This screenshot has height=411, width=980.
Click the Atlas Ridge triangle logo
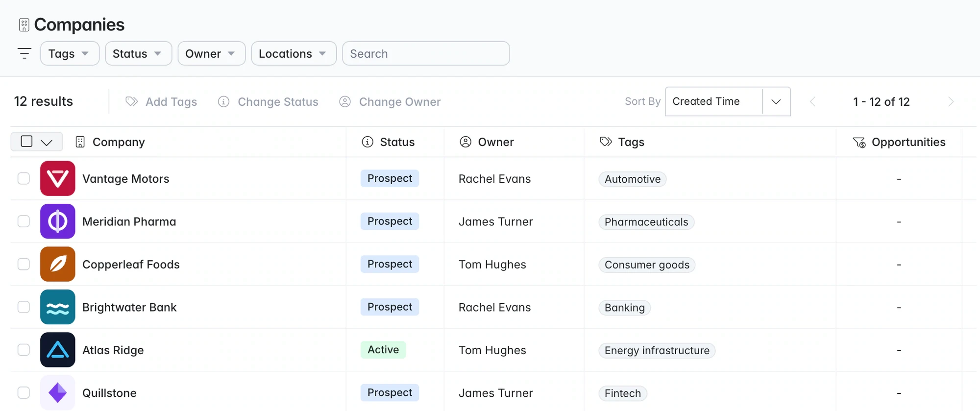point(58,350)
